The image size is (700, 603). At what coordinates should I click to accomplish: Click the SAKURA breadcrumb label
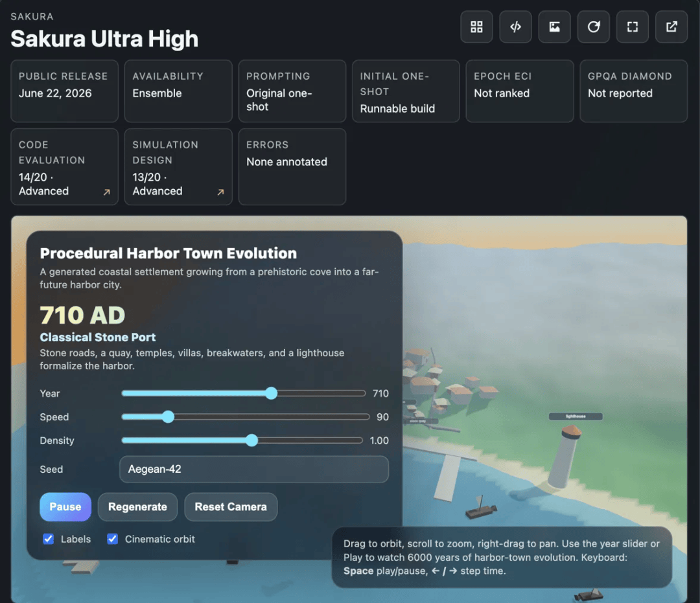(x=32, y=16)
